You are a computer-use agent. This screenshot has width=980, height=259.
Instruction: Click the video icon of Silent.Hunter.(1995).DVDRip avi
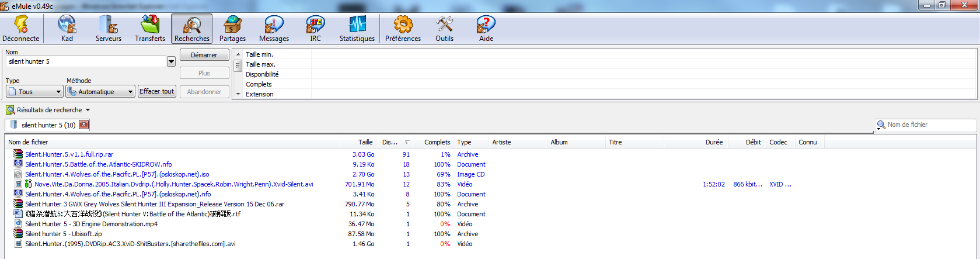tap(18, 244)
